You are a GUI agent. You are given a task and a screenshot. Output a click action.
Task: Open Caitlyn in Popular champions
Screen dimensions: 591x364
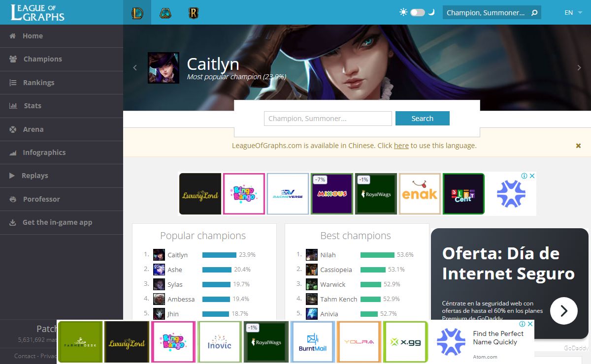pyautogui.click(x=178, y=255)
